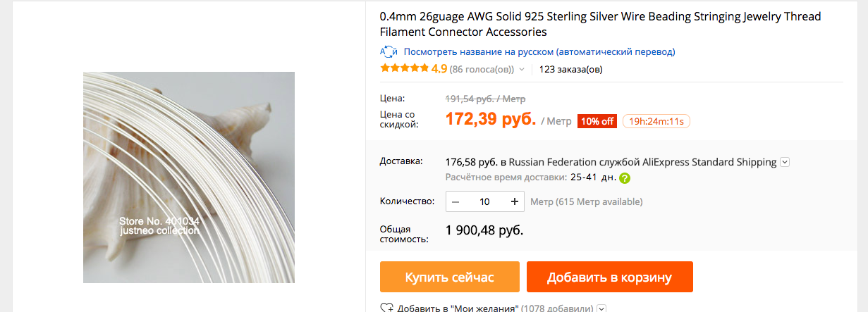Image resolution: width=868 pixels, height=312 pixels.
Task: Click the silver wire product image
Action: [189, 177]
